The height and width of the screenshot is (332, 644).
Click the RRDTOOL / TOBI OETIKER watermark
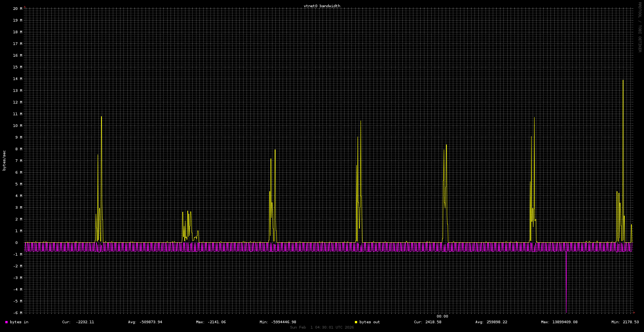pyautogui.click(x=639, y=27)
